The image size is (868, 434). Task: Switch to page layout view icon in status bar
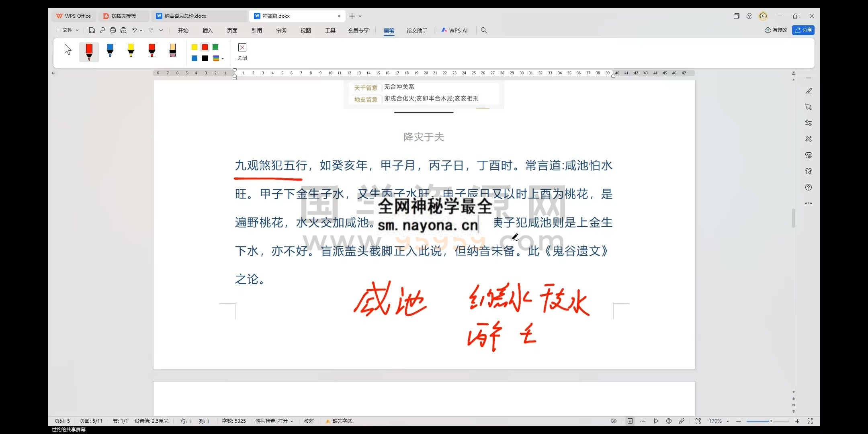630,421
